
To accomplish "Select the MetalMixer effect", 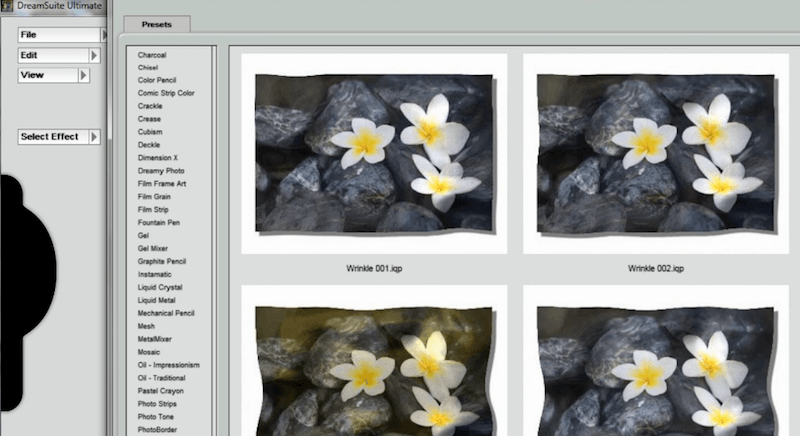I will pos(155,339).
